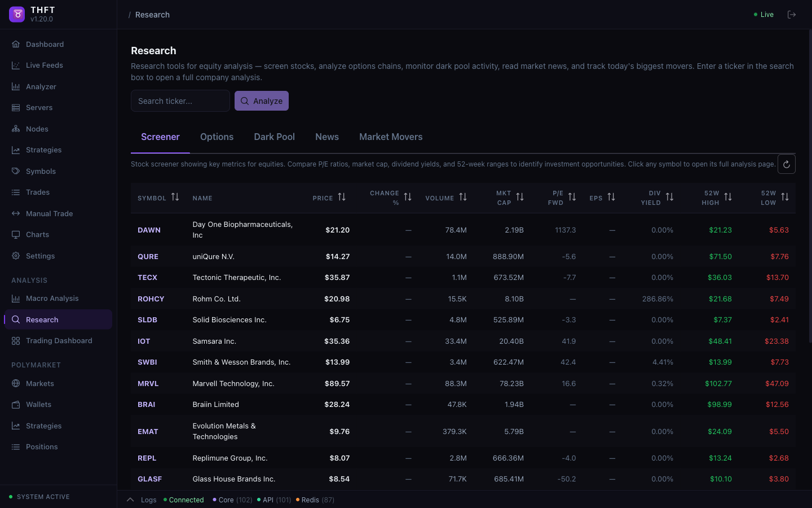The image size is (812, 508).
Task: Open the Market Movers tab
Action: 391,137
